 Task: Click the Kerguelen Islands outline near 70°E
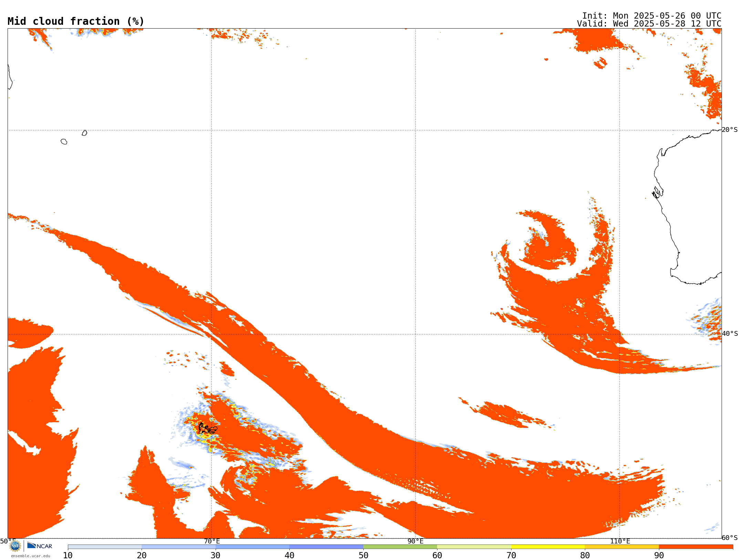[x=208, y=428]
